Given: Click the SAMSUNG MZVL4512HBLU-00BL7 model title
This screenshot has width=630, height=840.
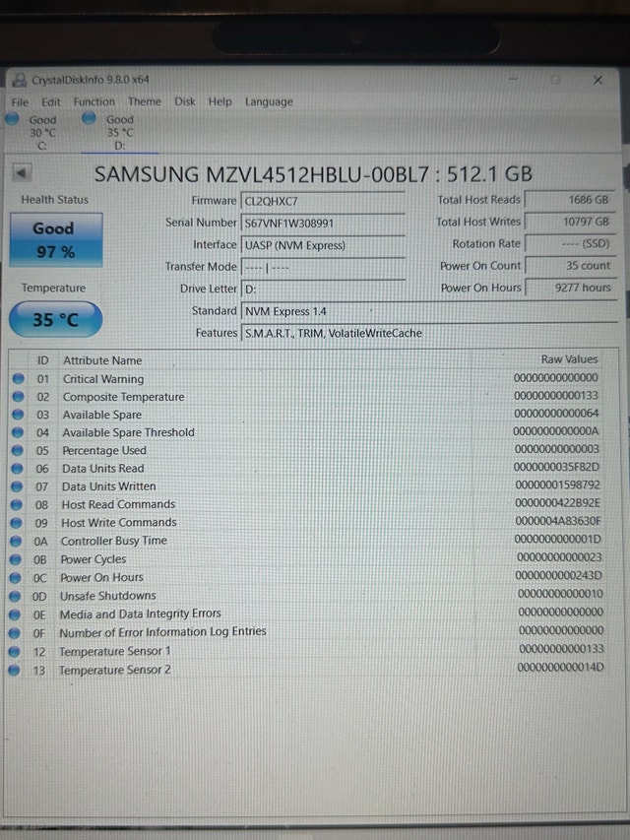Looking at the screenshot, I should (x=313, y=174).
